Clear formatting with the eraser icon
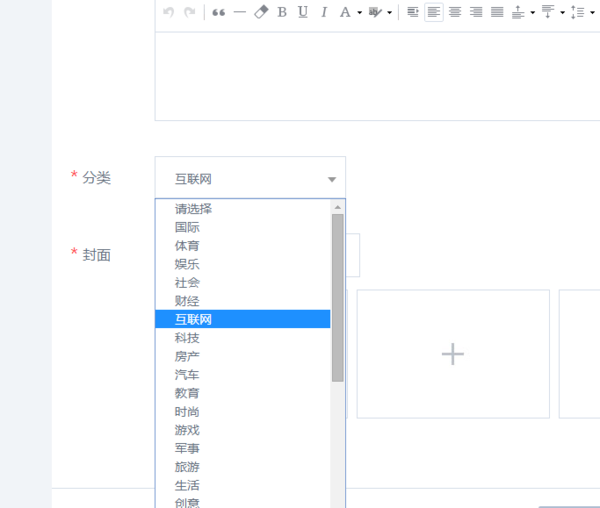The width and height of the screenshot is (600, 508). [261, 12]
